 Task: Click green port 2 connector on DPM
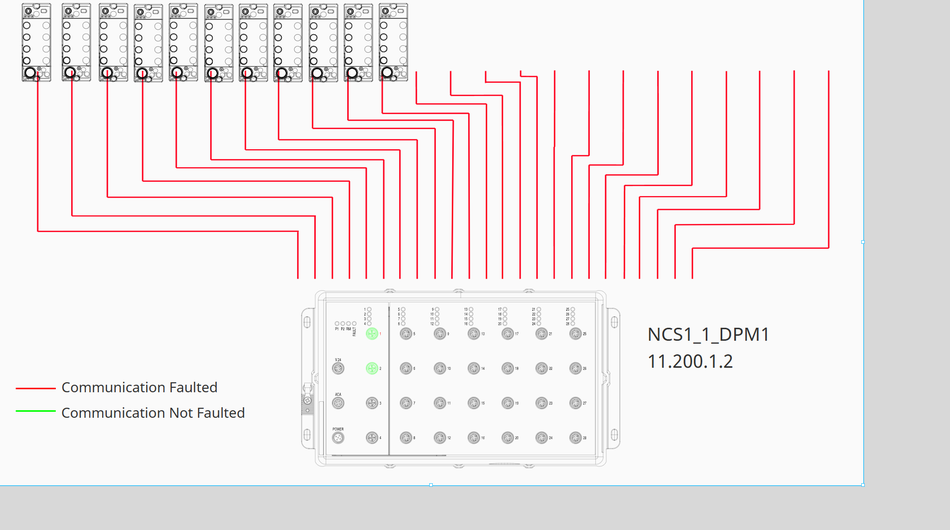[372, 369]
